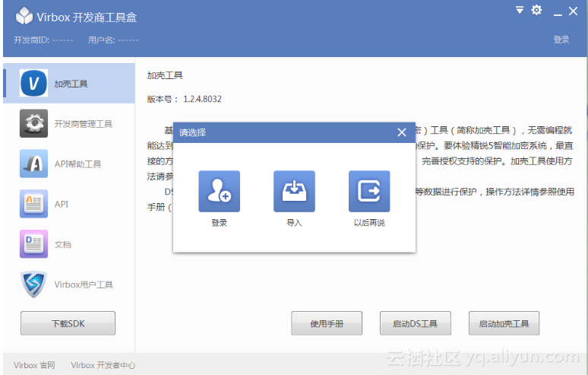Close the 请选择 dialog

(x=402, y=132)
